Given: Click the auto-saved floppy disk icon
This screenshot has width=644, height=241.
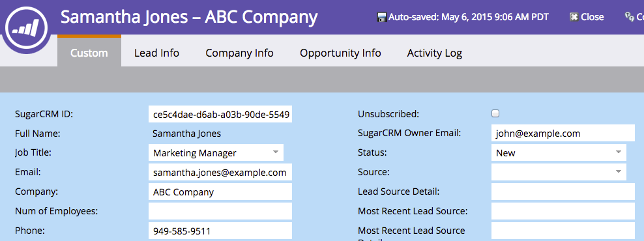Looking at the screenshot, I should point(382,17).
